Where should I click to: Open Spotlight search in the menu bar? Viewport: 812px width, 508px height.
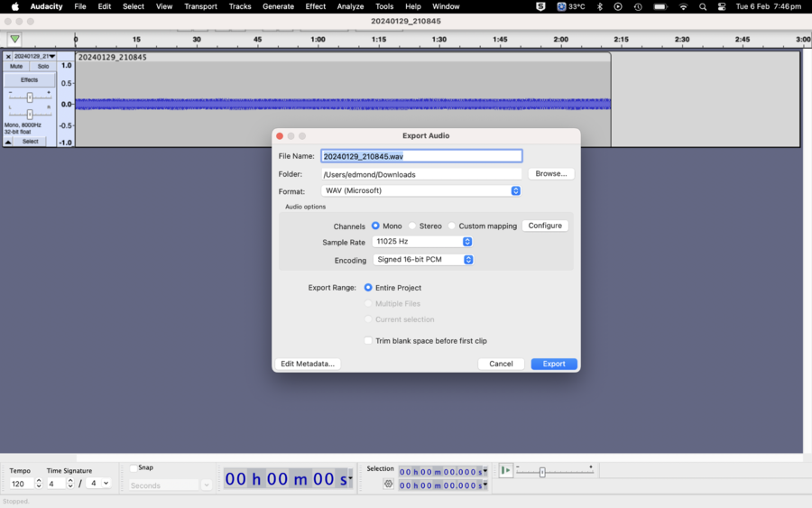(x=703, y=6)
